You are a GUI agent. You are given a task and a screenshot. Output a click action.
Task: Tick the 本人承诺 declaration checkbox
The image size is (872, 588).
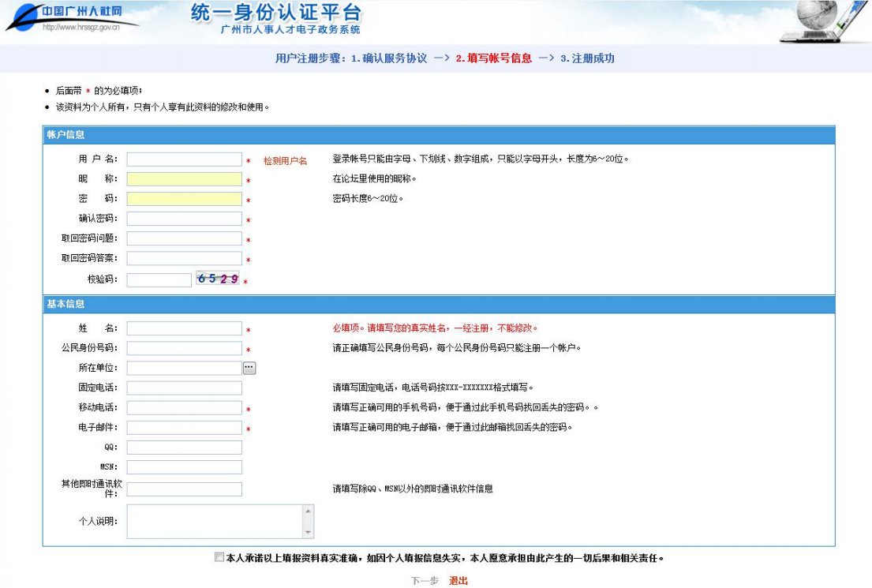(219, 557)
